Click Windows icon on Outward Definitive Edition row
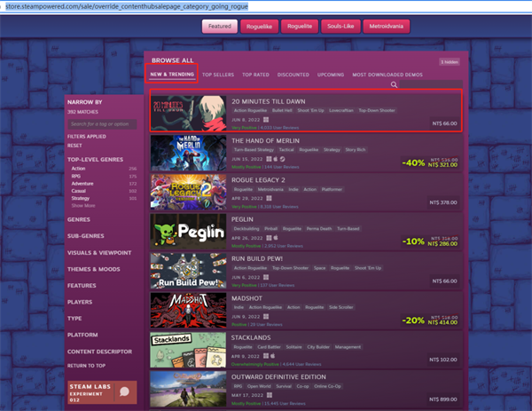The height and width of the screenshot is (411, 532). (270, 395)
